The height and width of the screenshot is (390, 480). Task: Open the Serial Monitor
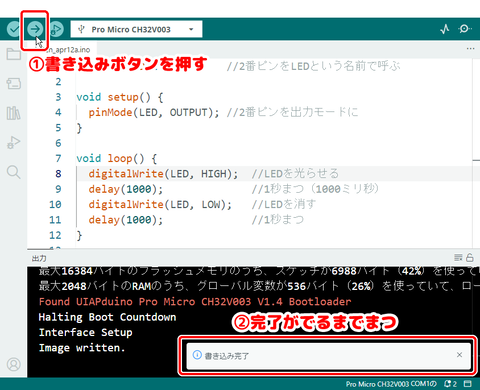tap(464, 29)
